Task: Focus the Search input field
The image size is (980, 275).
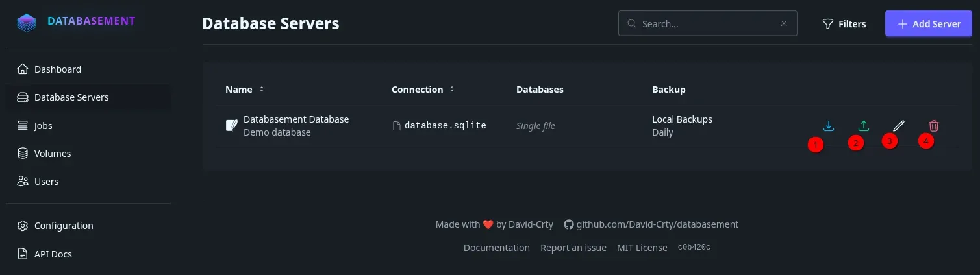Action: tap(705, 24)
